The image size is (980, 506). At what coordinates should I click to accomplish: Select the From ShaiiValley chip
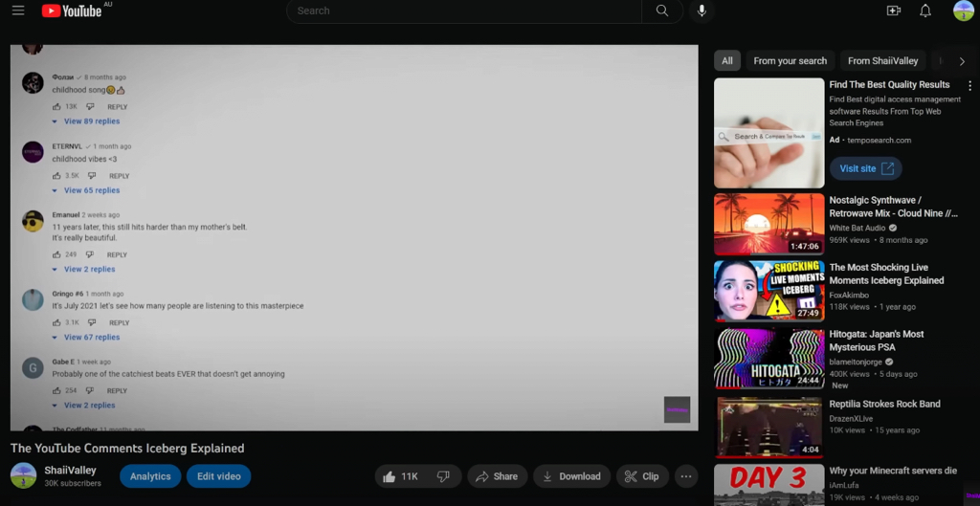pos(882,60)
